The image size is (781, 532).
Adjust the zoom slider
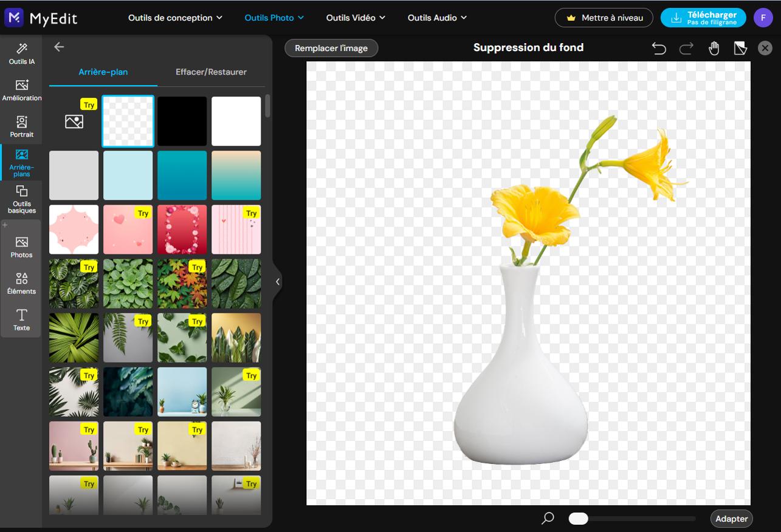(x=578, y=519)
